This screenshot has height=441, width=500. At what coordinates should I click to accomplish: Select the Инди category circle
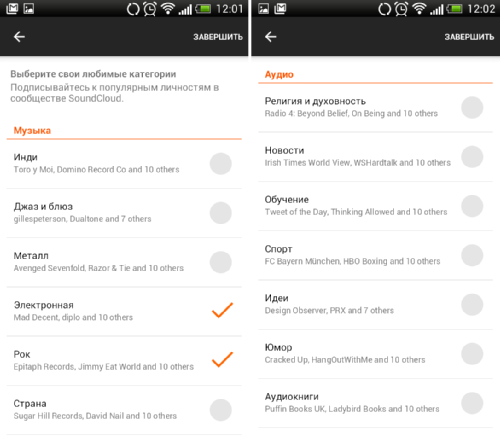coord(221,164)
